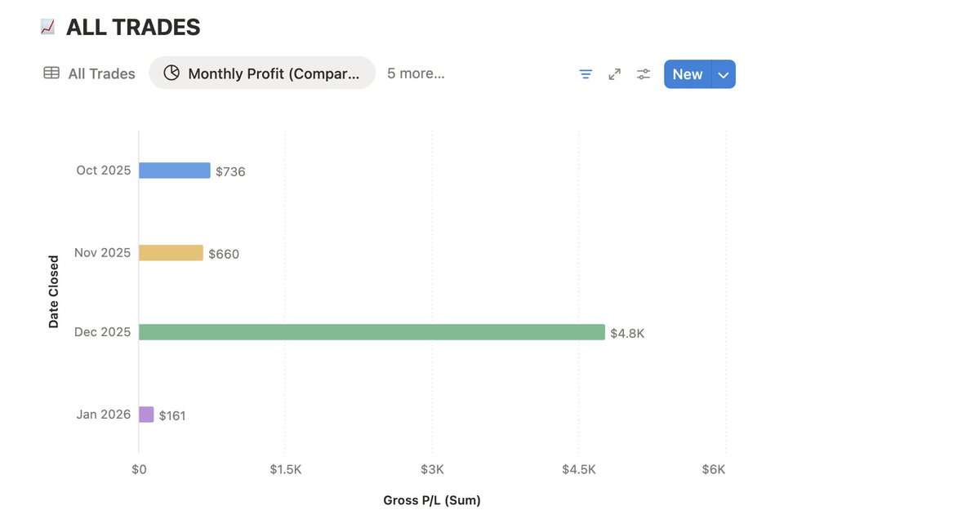Click the table icon of All Trades view
Image resolution: width=980 pixels, height=519 pixels.
click(x=51, y=73)
